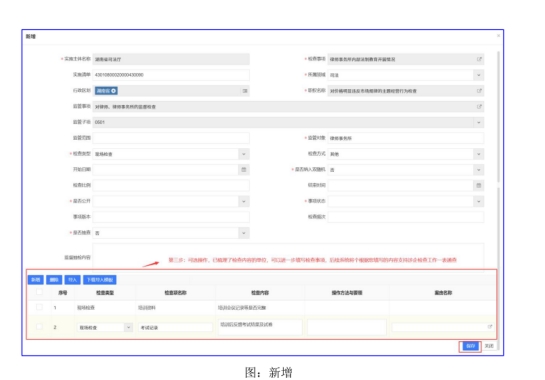Click the dialog's vertical scrollbar

pyautogui.click(x=498, y=116)
